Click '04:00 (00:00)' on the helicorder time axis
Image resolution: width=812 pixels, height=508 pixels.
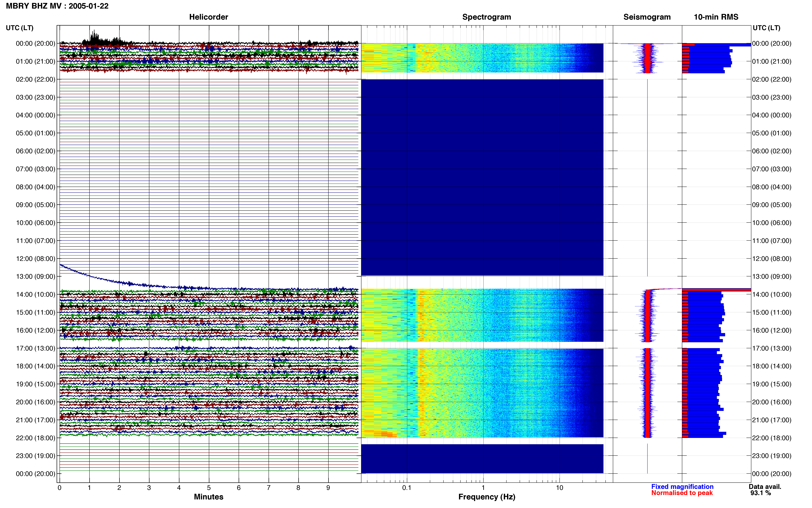pyautogui.click(x=36, y=115)
